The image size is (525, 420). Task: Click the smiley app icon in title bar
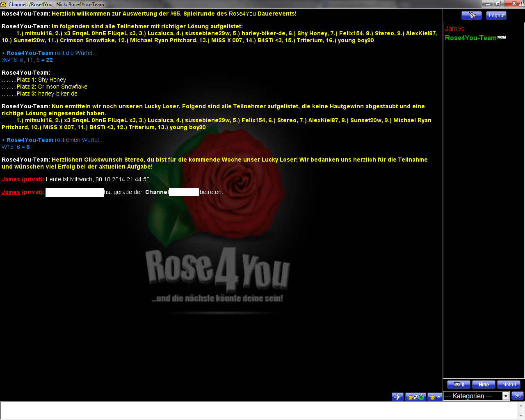click(x=4, y=4)
